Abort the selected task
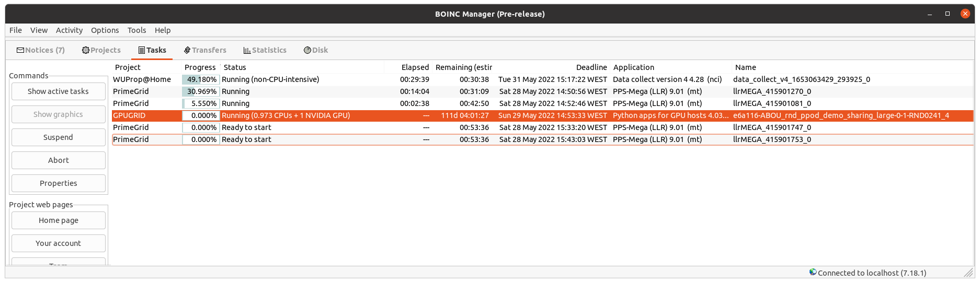Screen dimensions: 980x283 [59, 160]
